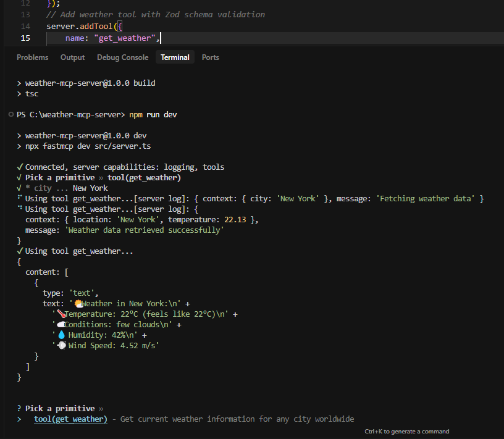Click the water drop emoji on Humidity line
504x439 pixels.
tap(61, 335)
